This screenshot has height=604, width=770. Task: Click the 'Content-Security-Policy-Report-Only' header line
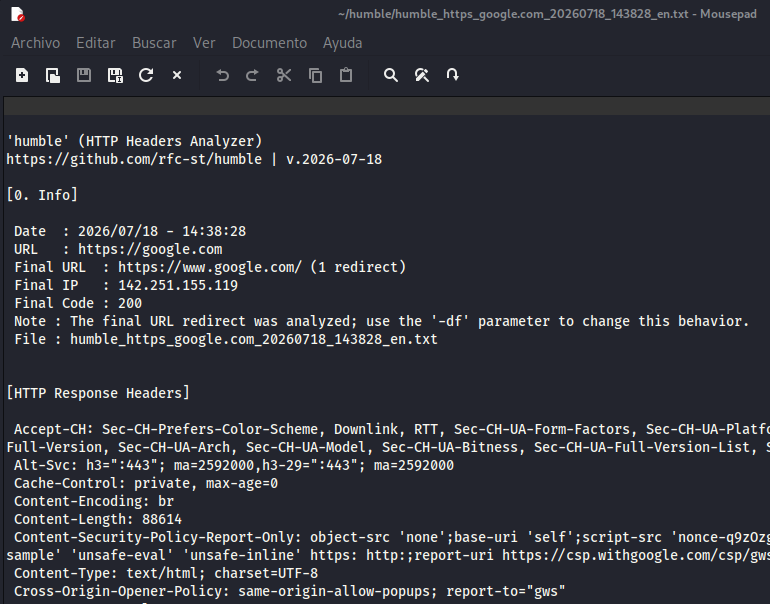tap(392, 537)
